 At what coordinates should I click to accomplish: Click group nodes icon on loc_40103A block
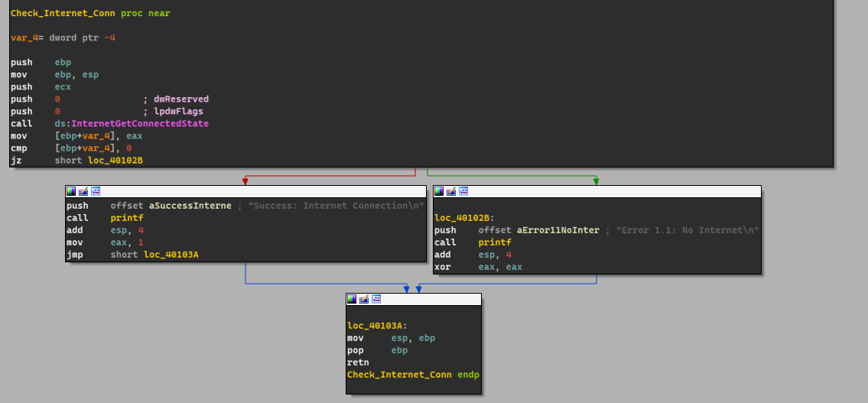click(376, 299)
